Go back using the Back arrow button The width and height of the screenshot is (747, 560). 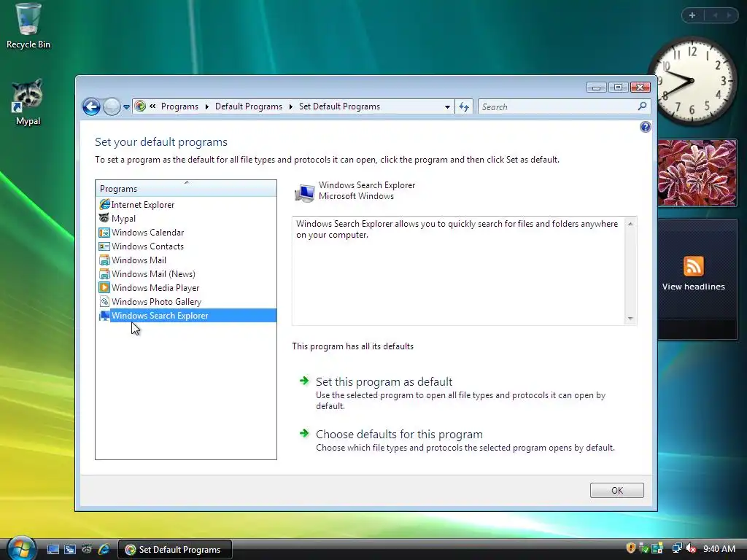tap(91, 106)
